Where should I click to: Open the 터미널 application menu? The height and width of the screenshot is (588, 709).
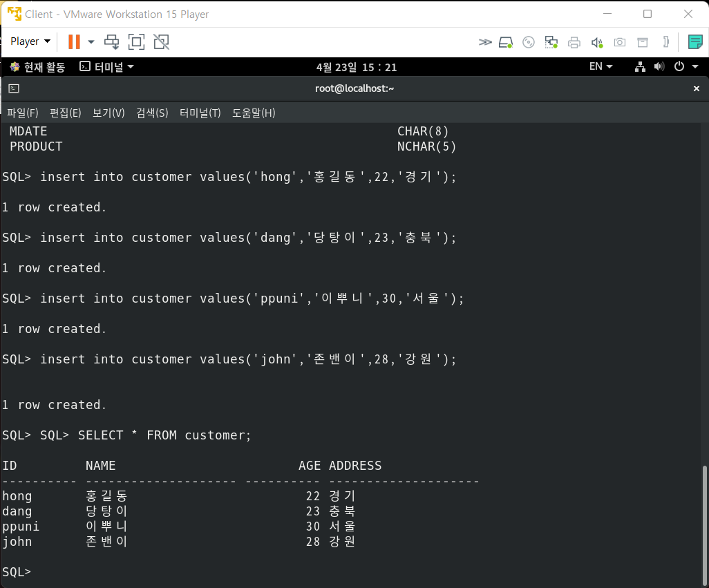pos(106,67)
